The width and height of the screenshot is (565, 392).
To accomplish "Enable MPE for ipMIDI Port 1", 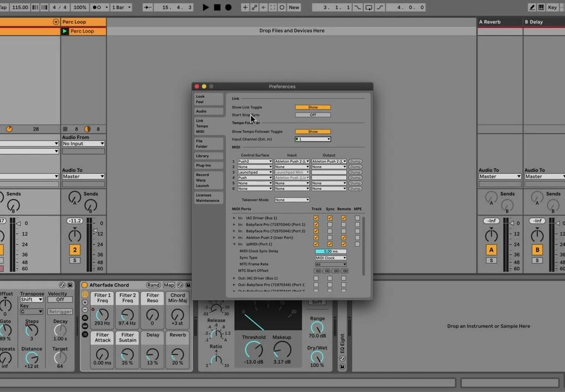I will pyautogui.click(x=357, y=244).
